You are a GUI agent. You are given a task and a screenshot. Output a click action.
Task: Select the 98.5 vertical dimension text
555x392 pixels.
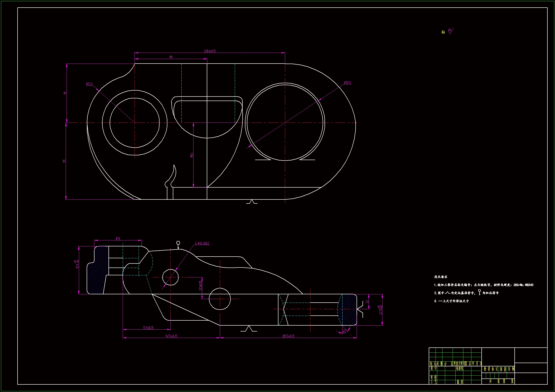click(x=192, y=155)
